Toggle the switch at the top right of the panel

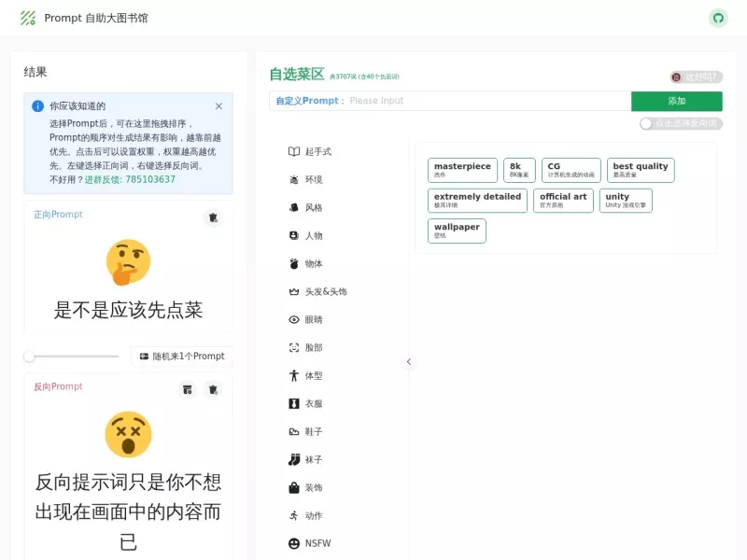click(x=696, y=77)
